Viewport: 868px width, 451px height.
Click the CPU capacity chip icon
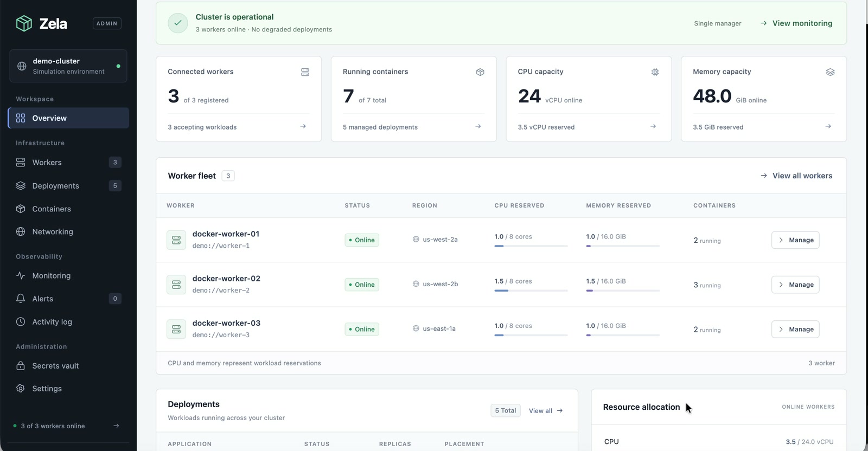tap(655, 72)
